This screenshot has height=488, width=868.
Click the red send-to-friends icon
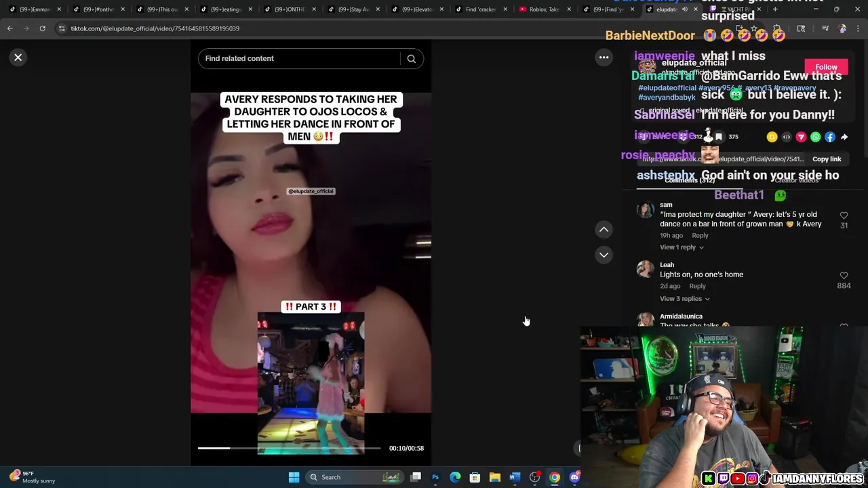[801, 137]
